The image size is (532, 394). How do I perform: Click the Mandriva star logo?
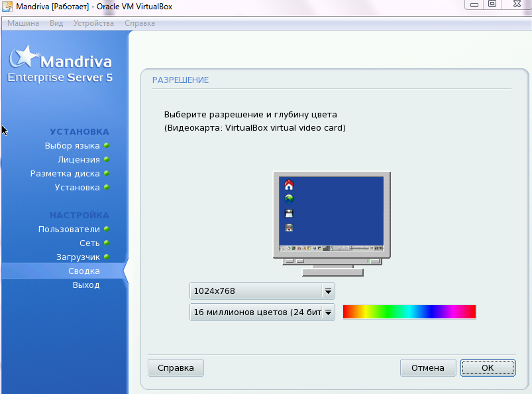(24, 56)
